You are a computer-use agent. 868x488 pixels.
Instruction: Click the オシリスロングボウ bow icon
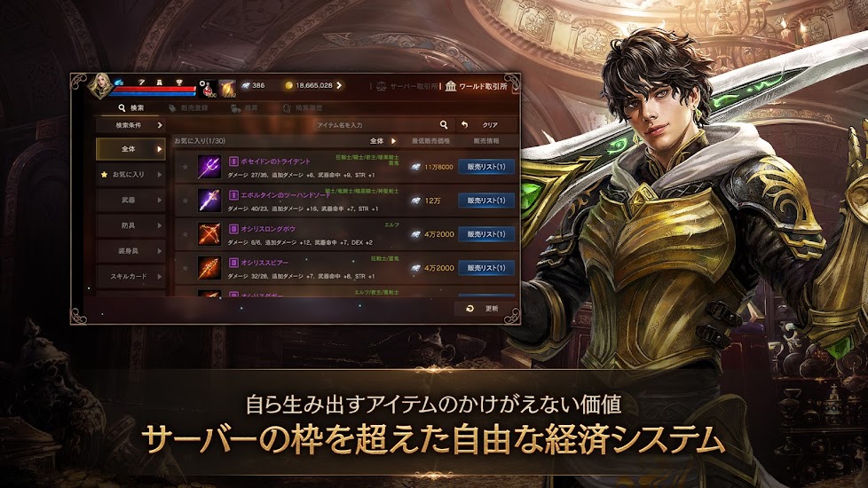(209, 234)
